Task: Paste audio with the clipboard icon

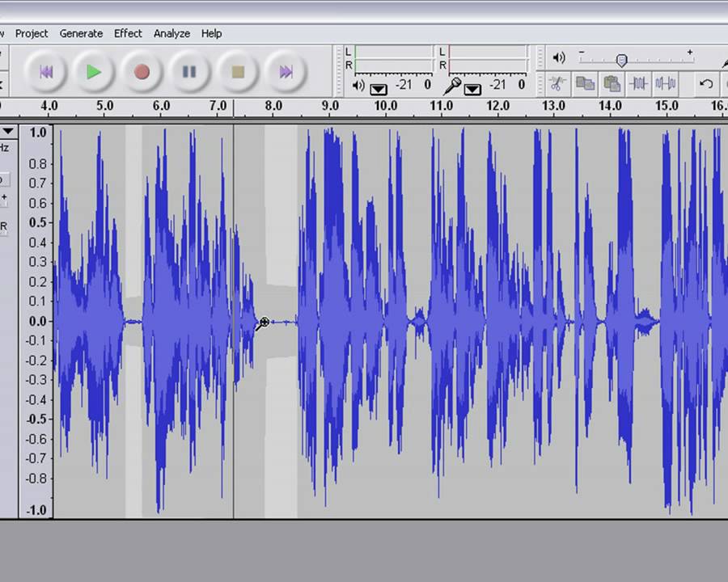Action: [x=612, y=84]
